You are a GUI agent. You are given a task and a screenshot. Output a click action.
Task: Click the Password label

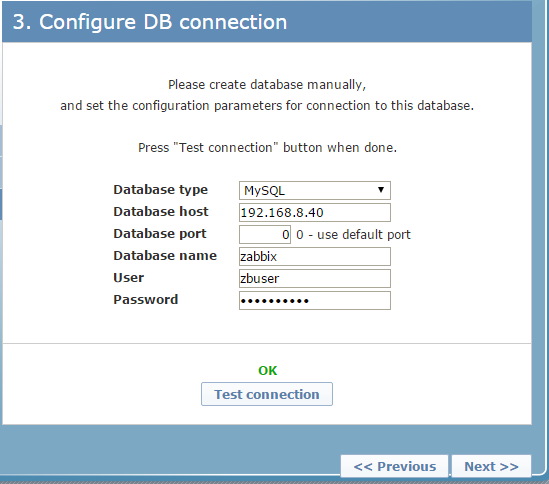[x=146, y=299]
